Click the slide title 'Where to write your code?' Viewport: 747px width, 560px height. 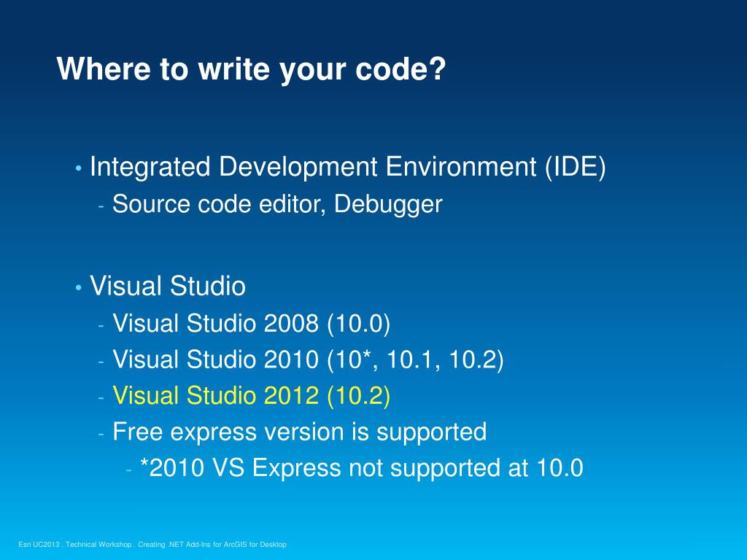click(x=251, y=69)
